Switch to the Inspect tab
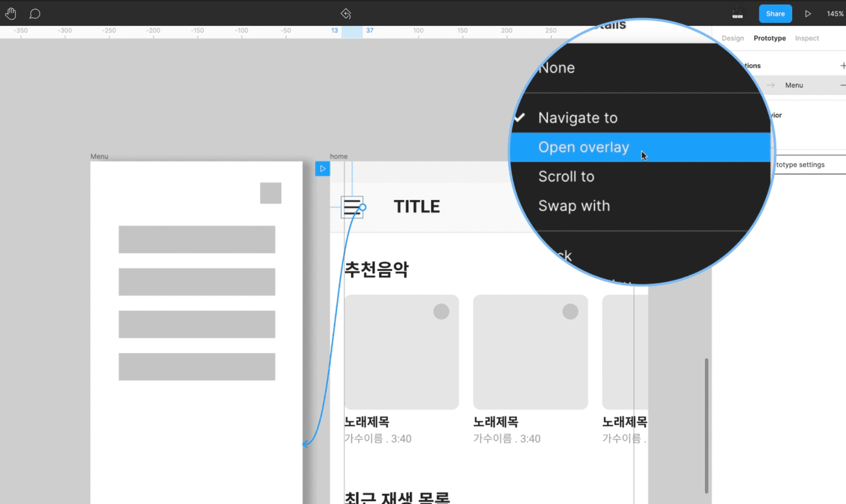This screenshot has height=504, width=846. coord(807,38)
